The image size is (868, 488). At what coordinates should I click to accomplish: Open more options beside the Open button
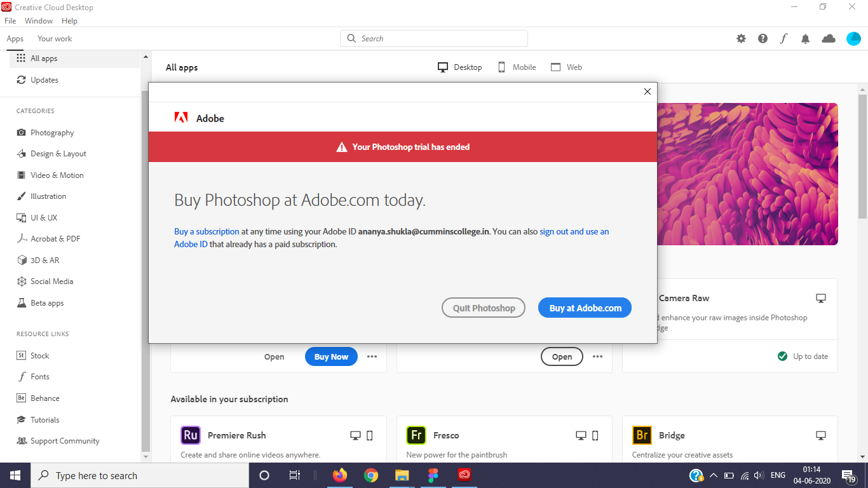pyautogui.click(x=597, y=356)
